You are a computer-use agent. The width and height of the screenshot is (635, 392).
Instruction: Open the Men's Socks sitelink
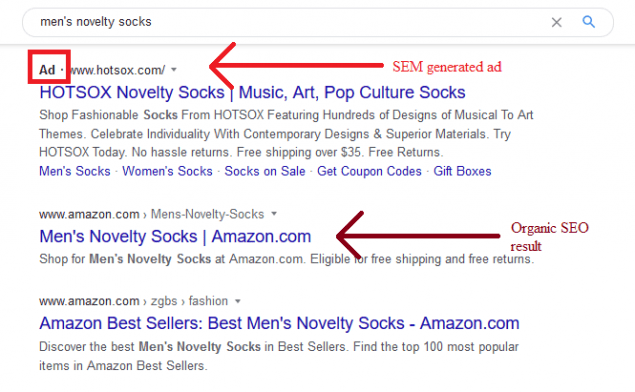point(75,171)
